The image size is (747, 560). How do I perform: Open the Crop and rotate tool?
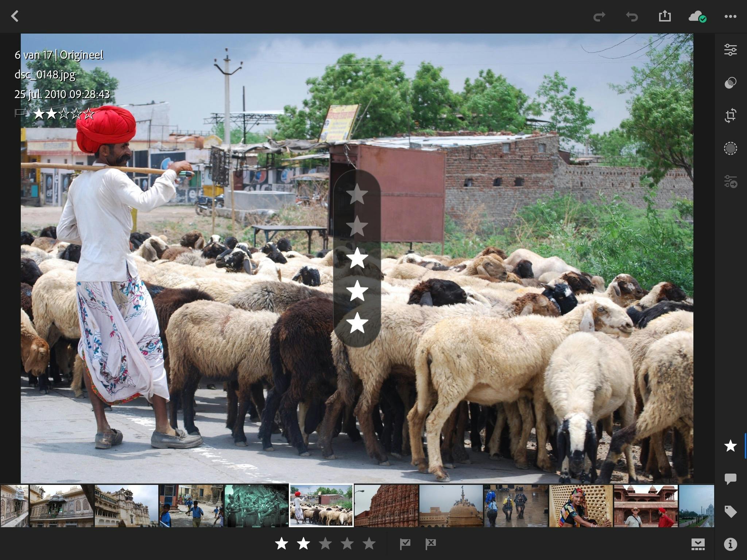coord(730,116)
